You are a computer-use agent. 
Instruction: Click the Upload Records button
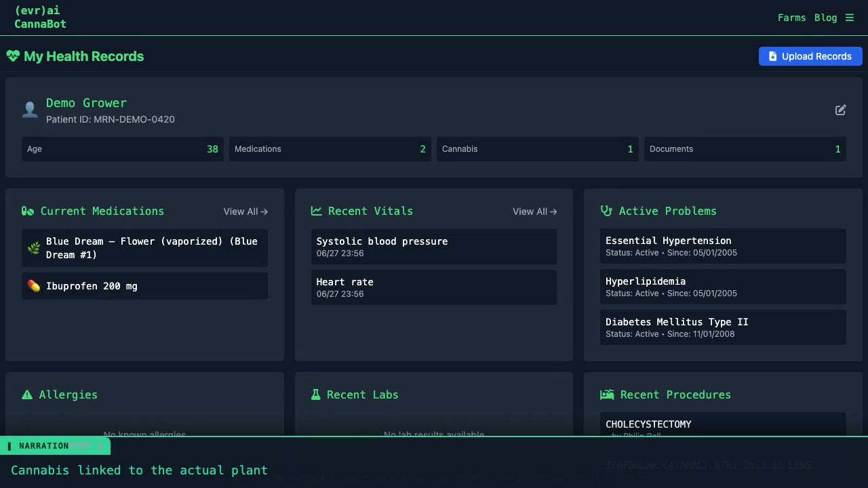(810, 56)
